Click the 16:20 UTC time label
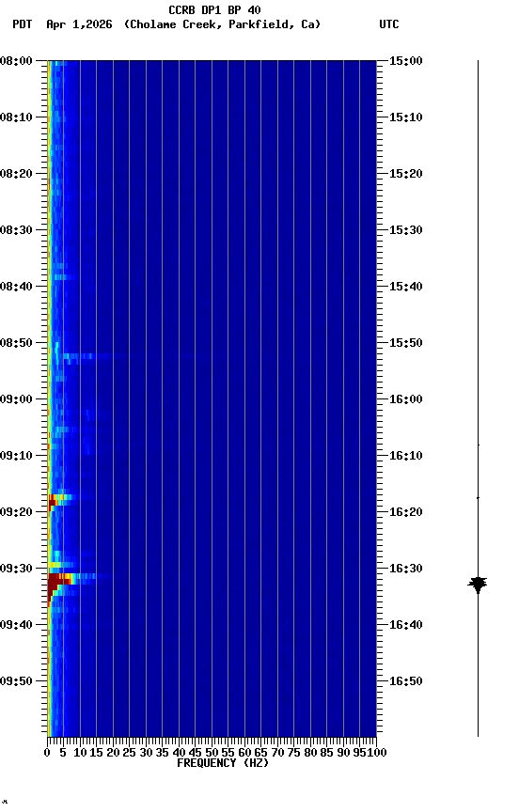 click(406, 512)
